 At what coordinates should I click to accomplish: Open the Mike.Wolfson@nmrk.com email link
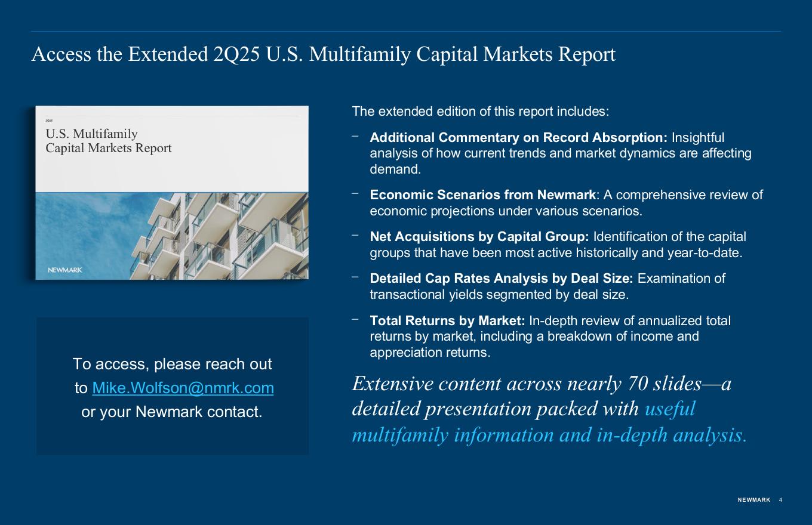[183, 388]
